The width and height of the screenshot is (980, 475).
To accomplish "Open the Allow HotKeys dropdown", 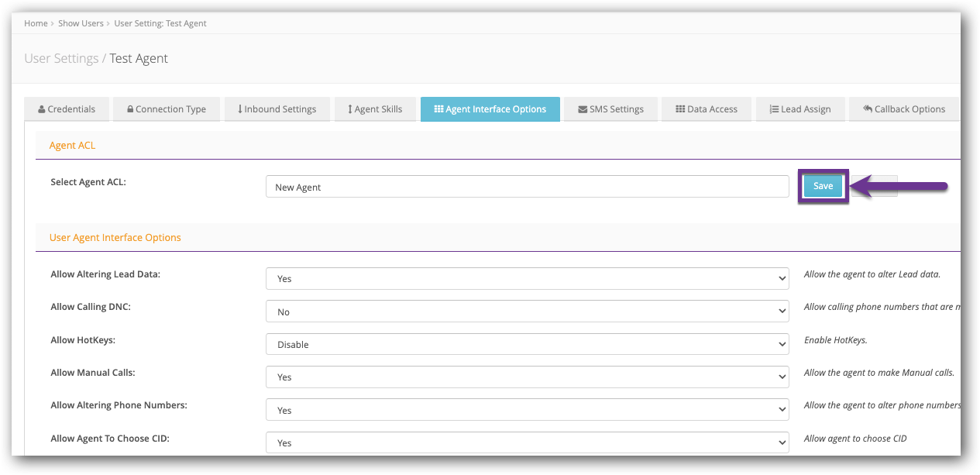I will 527,345.
